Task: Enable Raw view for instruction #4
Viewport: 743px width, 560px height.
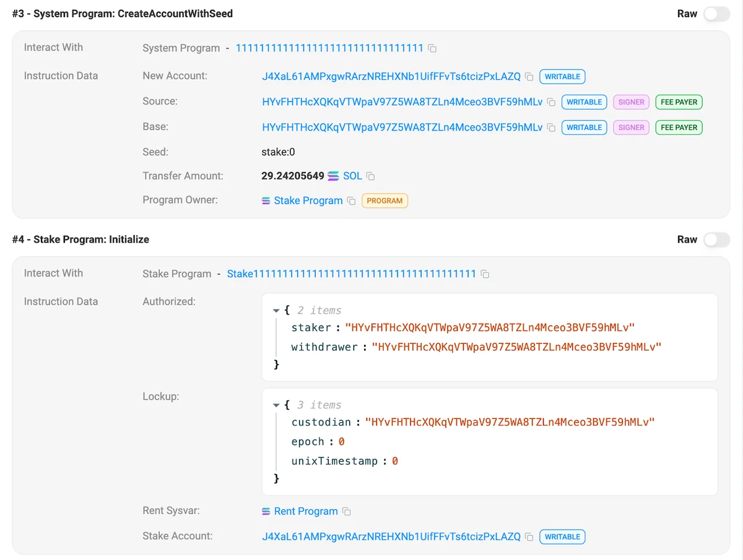Action: [x=716, y=239]
